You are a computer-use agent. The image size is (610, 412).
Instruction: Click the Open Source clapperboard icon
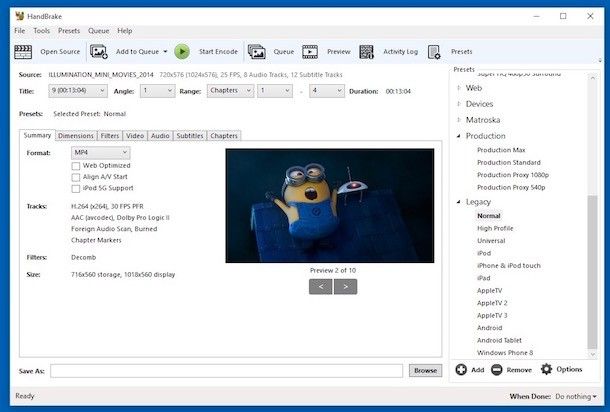(x=23, y=52)
